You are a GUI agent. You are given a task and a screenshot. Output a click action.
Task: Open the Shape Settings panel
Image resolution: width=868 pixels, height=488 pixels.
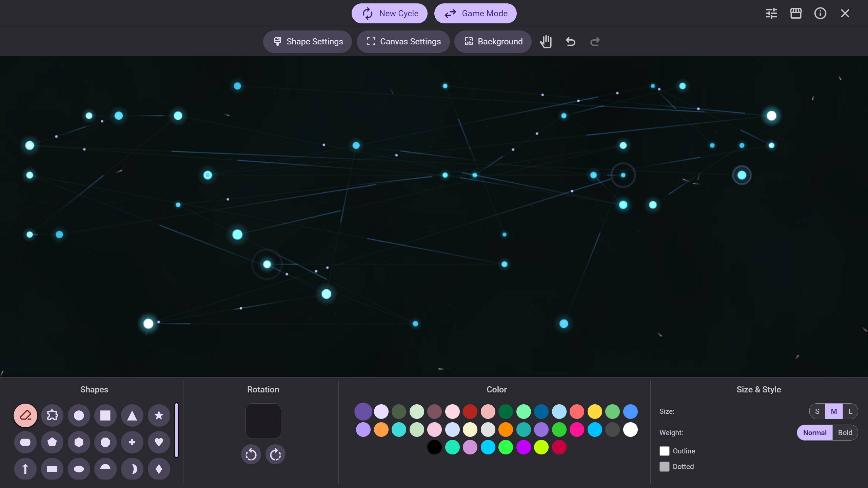pyautogui.click(x=307, y=41)
